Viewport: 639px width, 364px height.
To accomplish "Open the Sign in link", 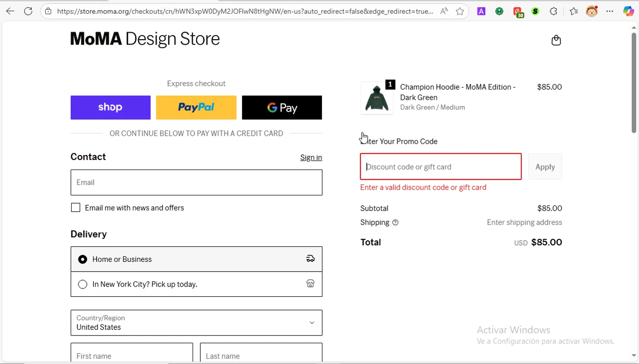I will (x=311, y=158).
